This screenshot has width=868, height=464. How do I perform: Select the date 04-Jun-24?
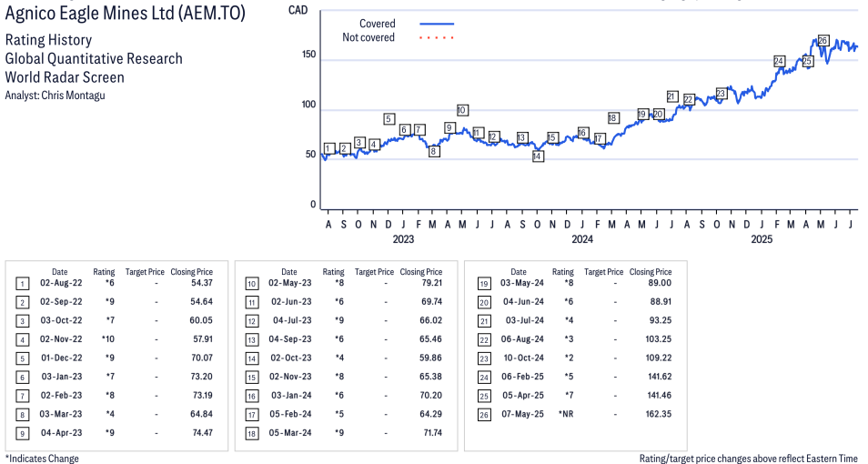click(523, 302)
